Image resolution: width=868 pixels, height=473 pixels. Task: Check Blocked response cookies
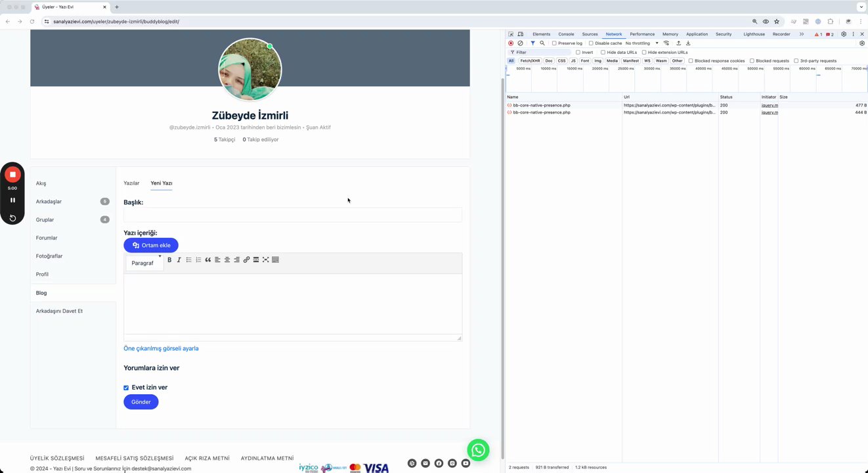691,61
